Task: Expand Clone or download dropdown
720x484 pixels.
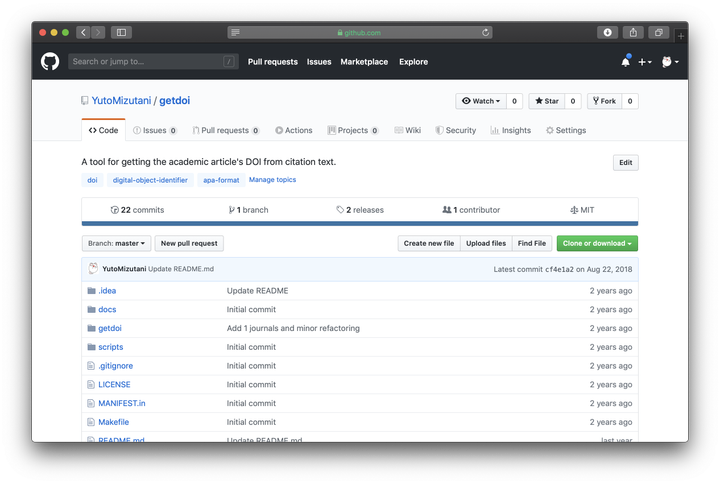Action: point(597,243)
